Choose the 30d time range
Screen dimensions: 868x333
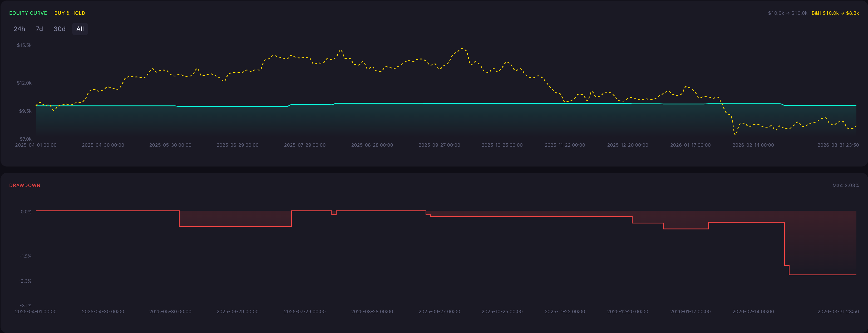[x=60, y=29]
